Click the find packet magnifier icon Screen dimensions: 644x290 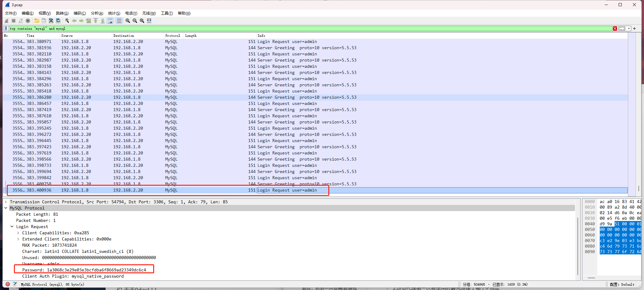(67, 21)
